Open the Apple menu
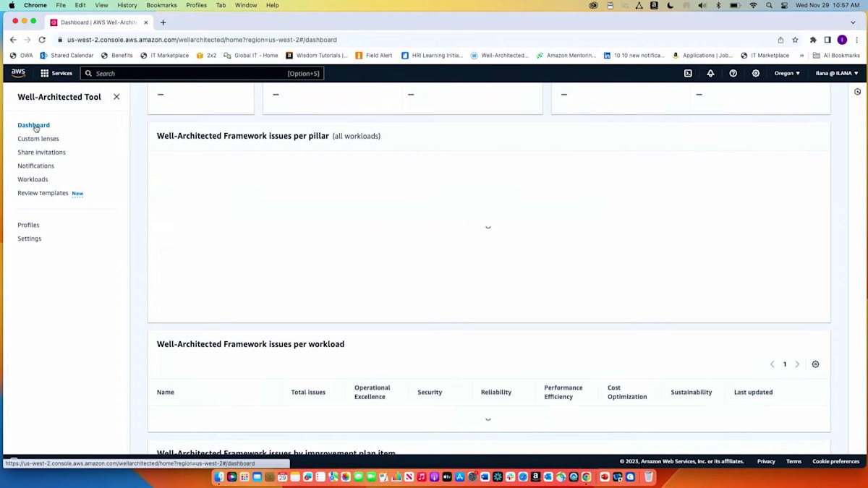 click(x=12, y=5)
